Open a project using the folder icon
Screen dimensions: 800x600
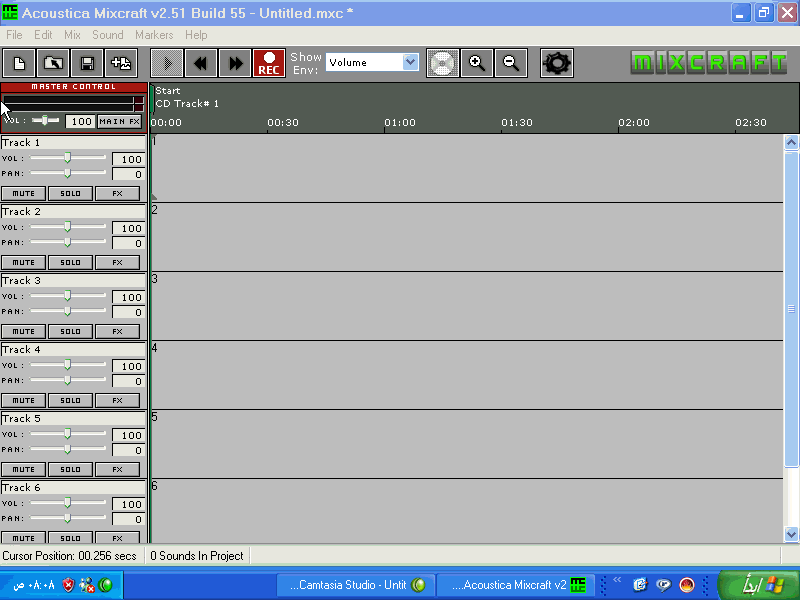pyautogui.click(x=53, y=63)
